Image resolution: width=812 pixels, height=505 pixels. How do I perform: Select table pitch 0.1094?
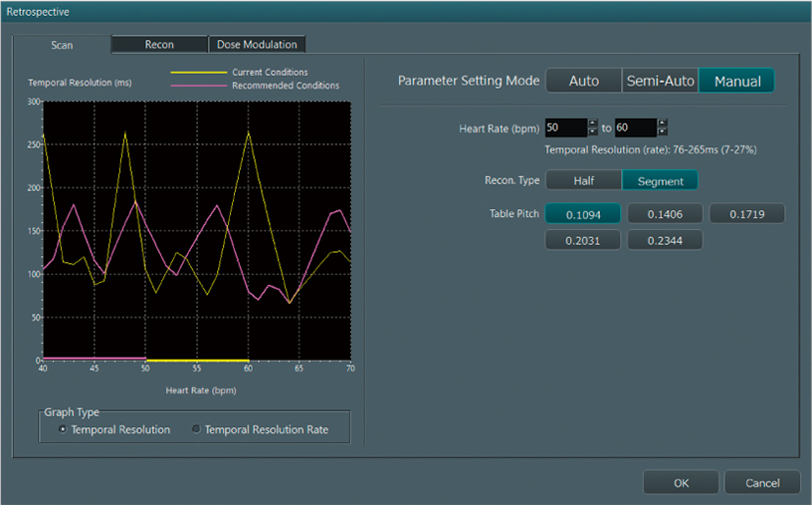click(x=583, y=214)
